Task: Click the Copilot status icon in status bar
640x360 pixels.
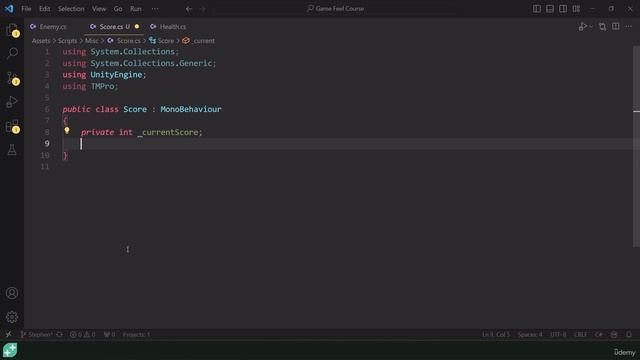Action: click(x=614, y=334)
